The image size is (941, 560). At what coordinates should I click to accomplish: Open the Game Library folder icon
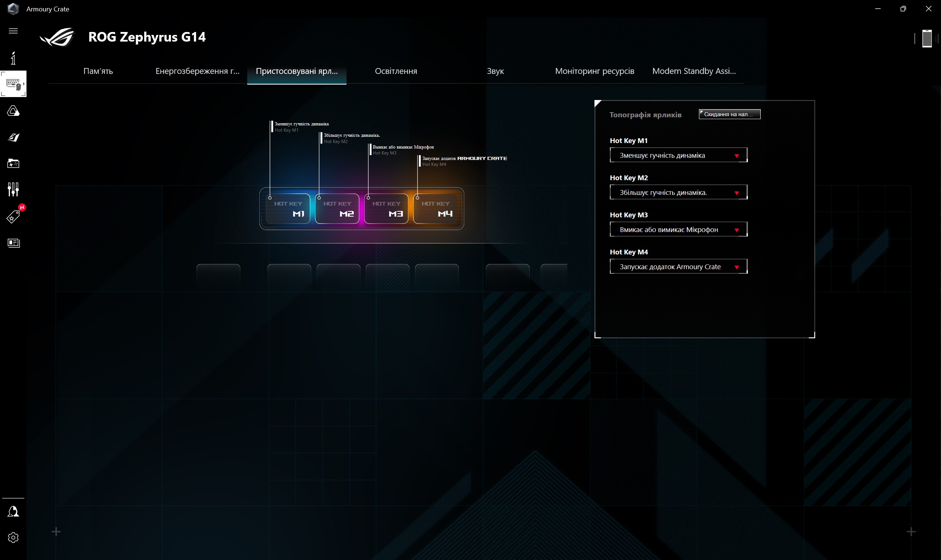pyautogui.click(x=13, y=163)
